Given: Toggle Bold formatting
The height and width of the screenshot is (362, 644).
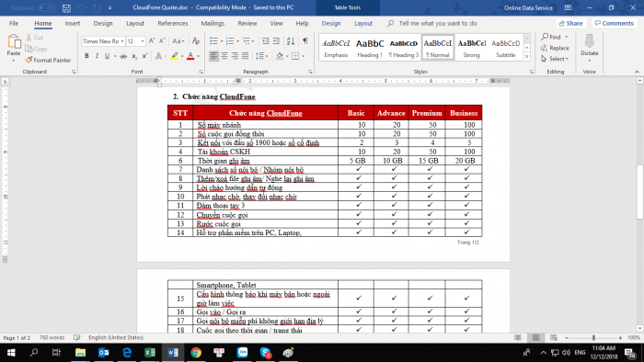Looking at the screenshot, I should pos(86,56).
